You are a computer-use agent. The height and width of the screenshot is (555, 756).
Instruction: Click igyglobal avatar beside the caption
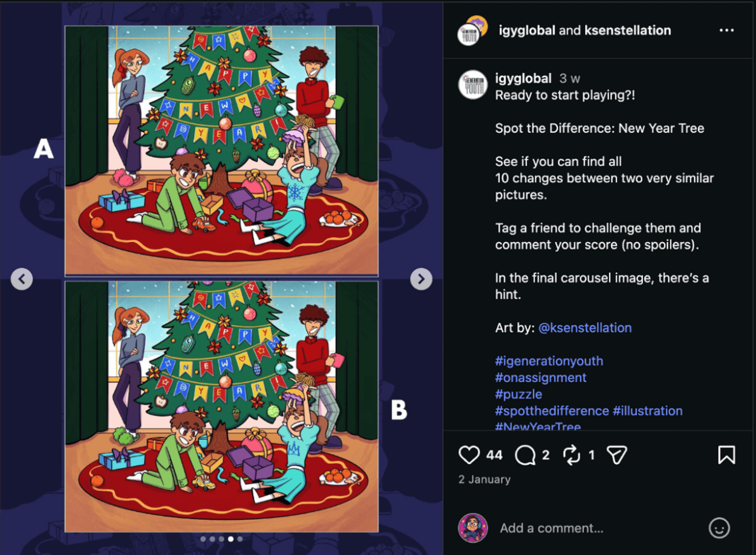click(x=473, y=85)
